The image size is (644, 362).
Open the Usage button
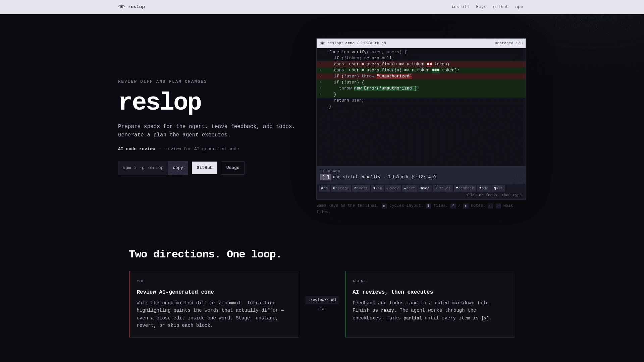tap(233, 168)
